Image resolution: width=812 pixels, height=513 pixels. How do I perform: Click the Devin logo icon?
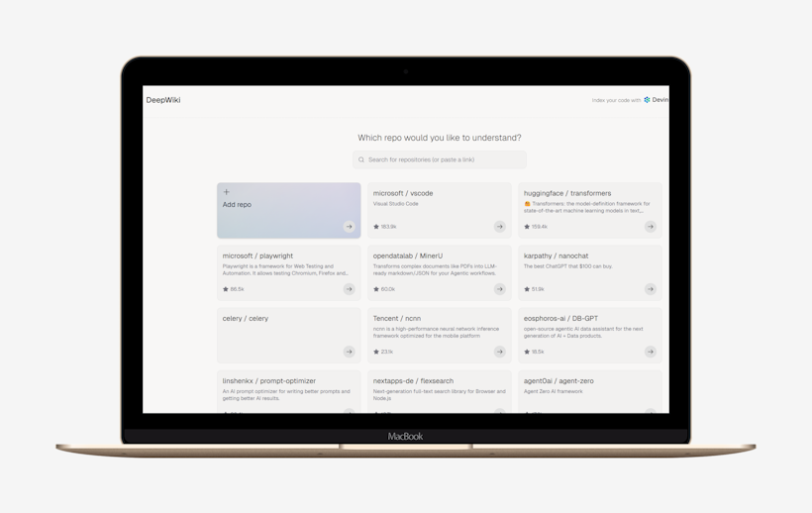[x=647, y=100]
